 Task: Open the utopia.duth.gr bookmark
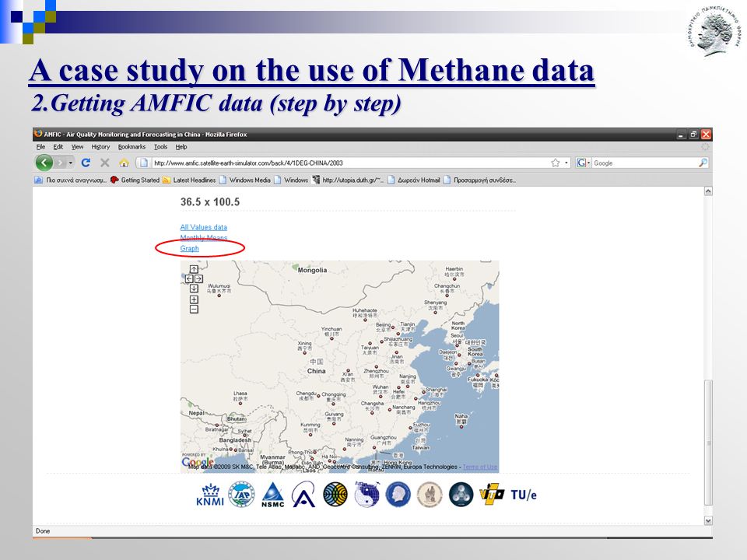[349, 180]
